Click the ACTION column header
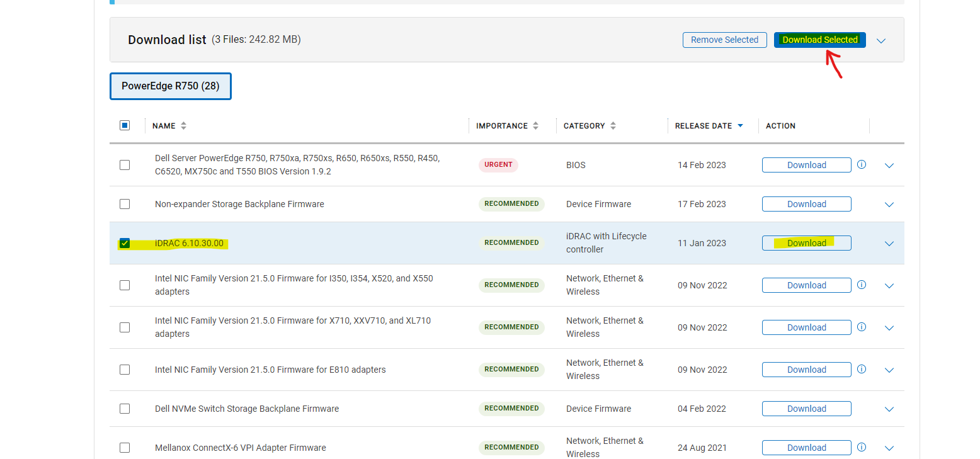The width and height of the screenshot is (980, 459). [x=780, y=126]
